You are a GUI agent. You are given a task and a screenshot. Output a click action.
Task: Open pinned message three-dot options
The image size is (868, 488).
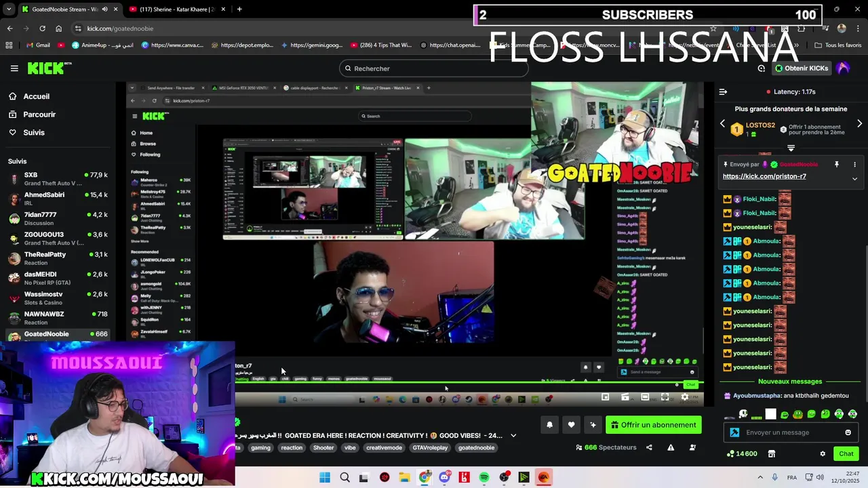854,165
